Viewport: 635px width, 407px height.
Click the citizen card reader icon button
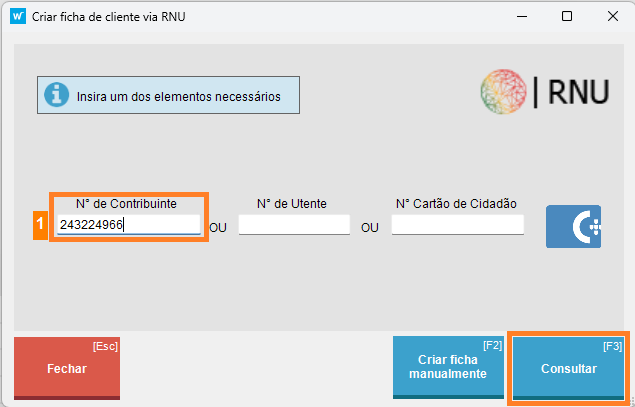coord(573,226)
